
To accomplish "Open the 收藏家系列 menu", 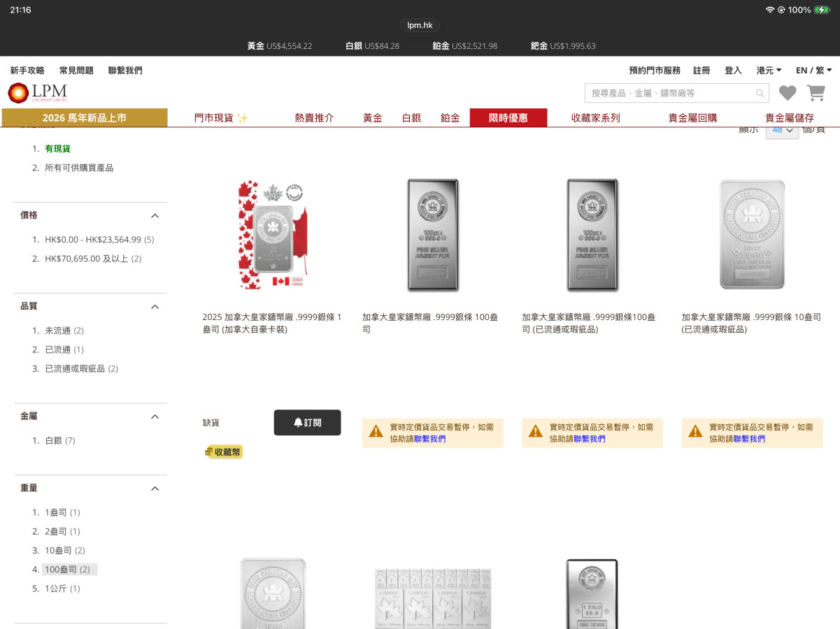I will (595, 118).
